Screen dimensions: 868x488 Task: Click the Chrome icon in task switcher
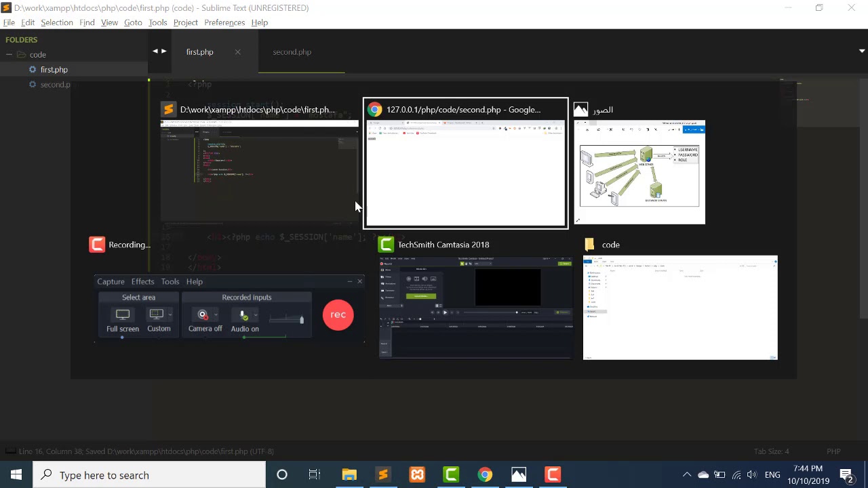[374, 110]
